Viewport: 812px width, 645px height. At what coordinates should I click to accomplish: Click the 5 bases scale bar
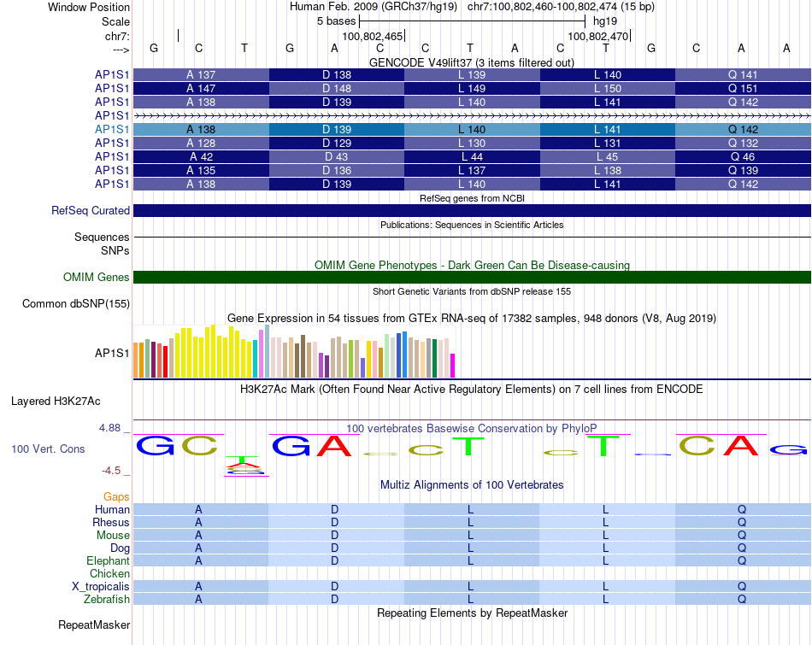point(472,21)
